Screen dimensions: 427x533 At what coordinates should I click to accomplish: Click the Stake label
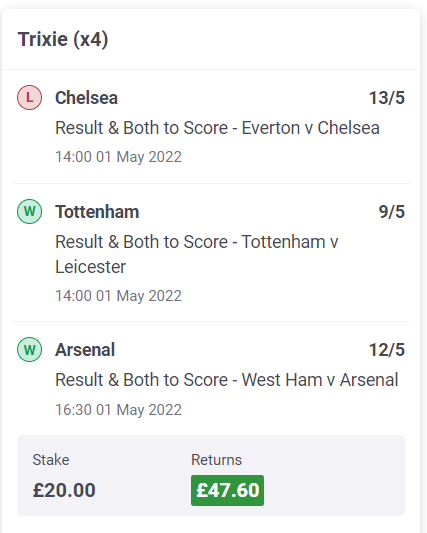point(51,460)
